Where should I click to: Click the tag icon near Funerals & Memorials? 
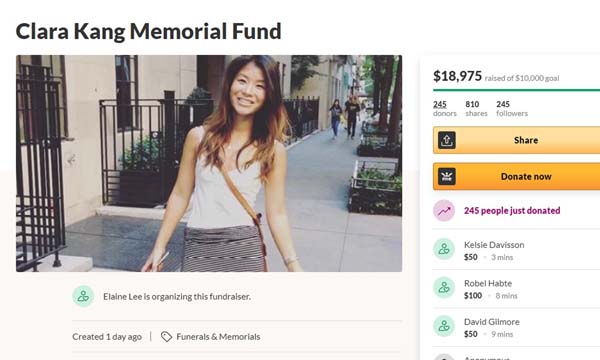tap(166, 337)
